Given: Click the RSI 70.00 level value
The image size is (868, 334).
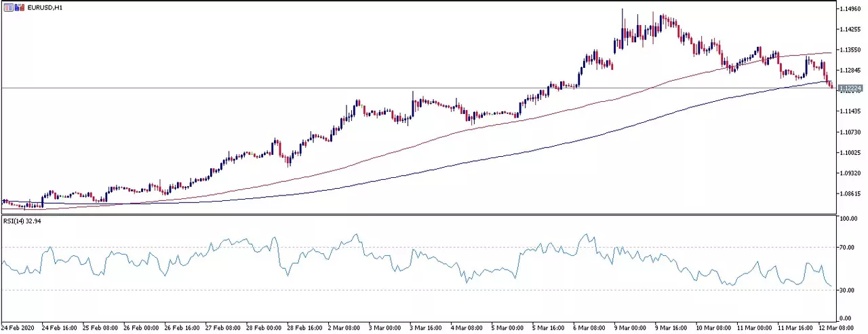Looking at the screenshot, I should point(848,248).
